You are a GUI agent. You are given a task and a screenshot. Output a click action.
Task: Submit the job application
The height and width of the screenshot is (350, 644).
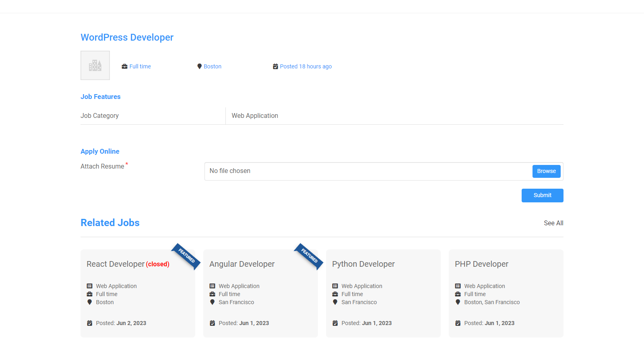point(542,196)
